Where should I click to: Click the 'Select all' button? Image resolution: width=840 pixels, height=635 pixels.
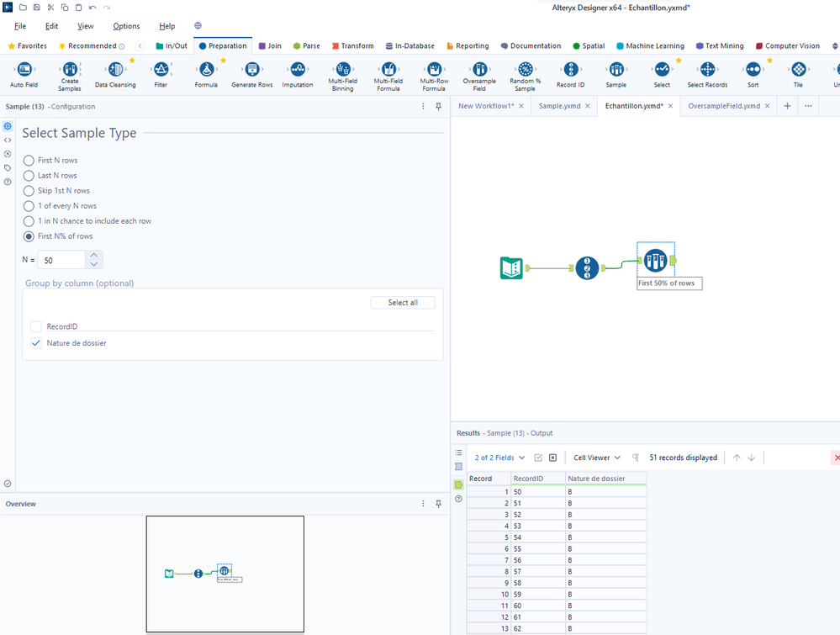tap(403, 303)
